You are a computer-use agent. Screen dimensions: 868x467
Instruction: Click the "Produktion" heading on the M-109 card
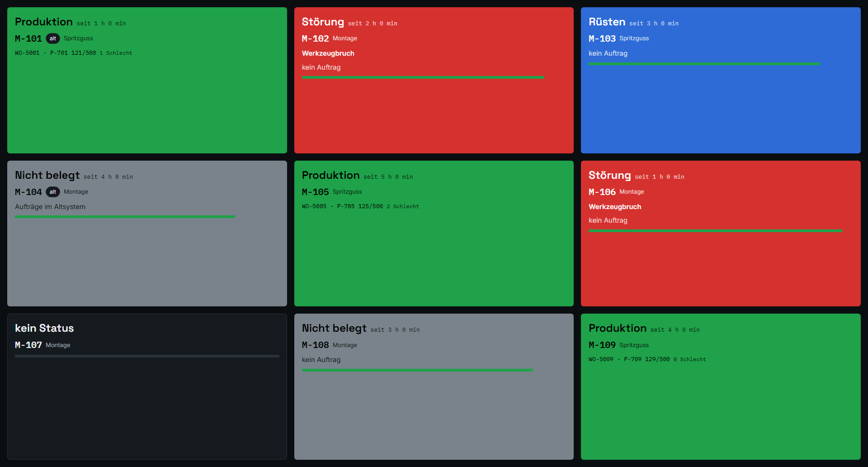point(618,328)
